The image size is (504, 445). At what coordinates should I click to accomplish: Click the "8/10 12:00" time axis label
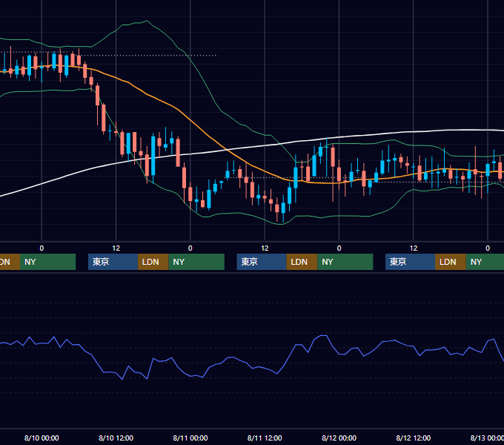tap(116, 438)
